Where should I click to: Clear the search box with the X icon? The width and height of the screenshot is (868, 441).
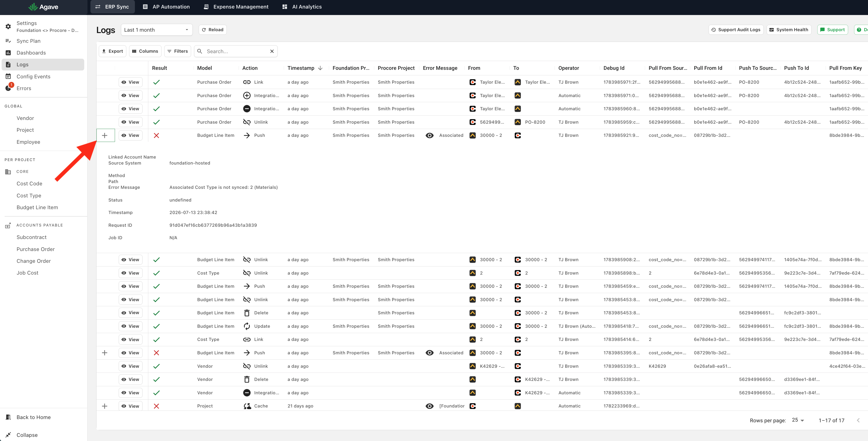point(272,51)
